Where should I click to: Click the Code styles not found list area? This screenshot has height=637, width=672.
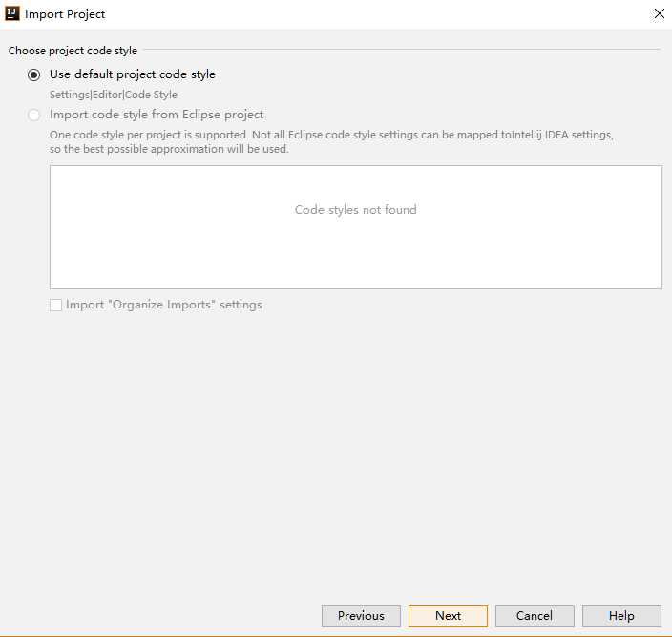pos(356,227)
